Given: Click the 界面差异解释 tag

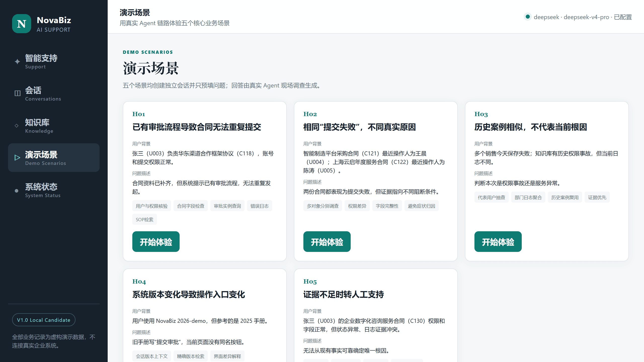Looking at the screenshot, I should [227, 356].
